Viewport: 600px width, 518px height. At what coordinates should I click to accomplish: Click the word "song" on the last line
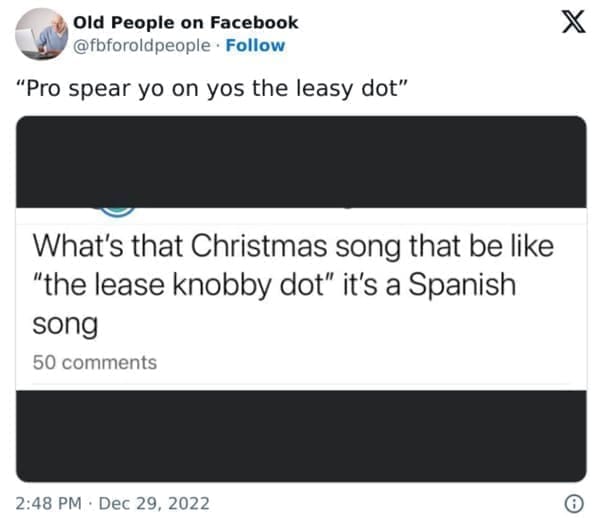[x=65, y=325]
